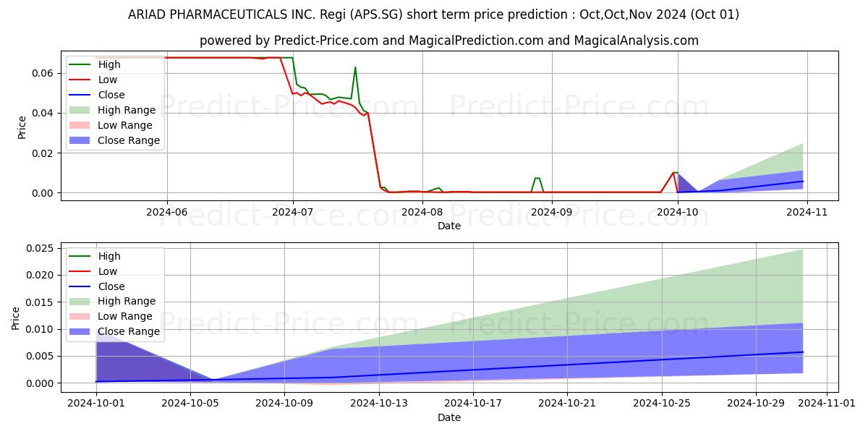Click the green High Range swatch in top legend
The width and height of the screenshot is (868, 434).
tap(82, 110)
